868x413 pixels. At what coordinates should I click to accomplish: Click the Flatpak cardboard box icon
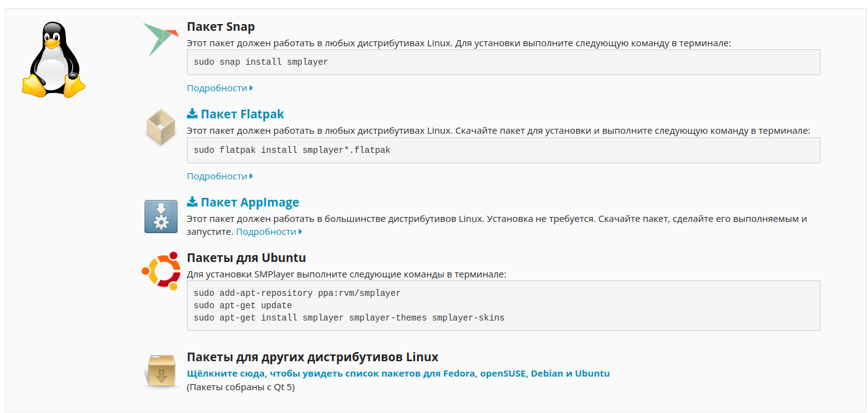(161, 126)
